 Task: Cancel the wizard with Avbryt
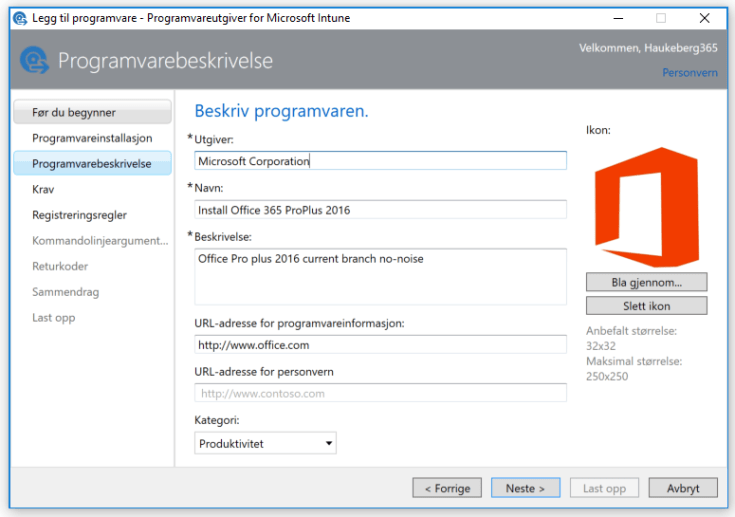683,488
